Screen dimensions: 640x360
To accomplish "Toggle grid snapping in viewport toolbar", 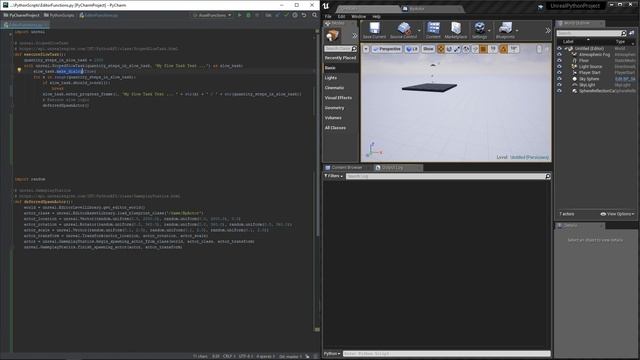I will click(484, 49).
